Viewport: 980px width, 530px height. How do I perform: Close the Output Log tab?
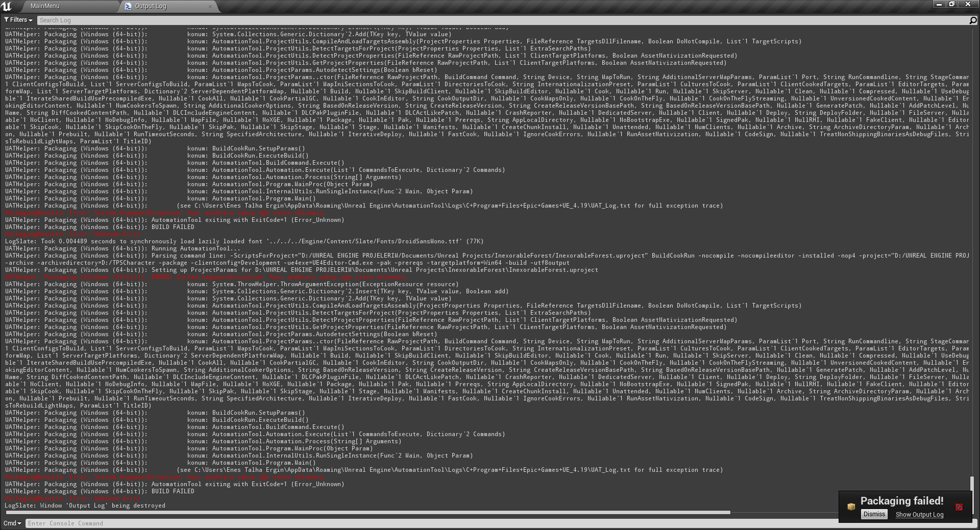click(210, 6)
